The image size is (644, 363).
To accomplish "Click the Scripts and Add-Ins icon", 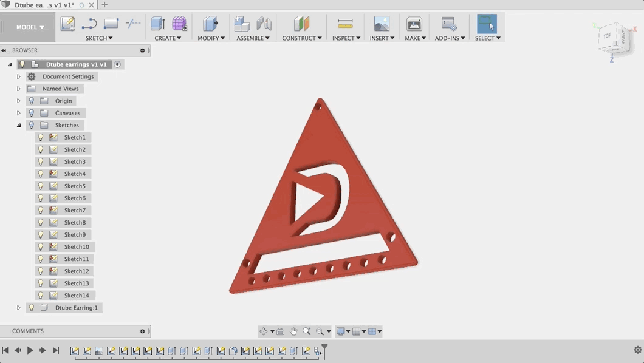I will (x=450, y=24).
